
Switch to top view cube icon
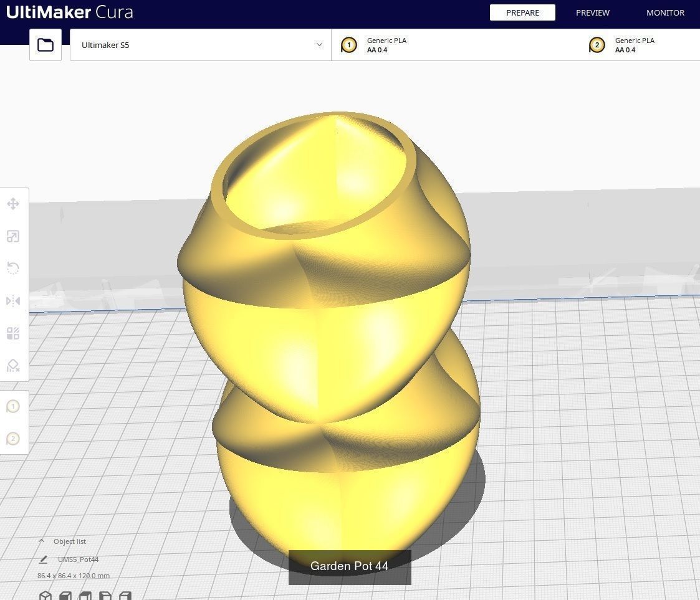pos(85,596)
